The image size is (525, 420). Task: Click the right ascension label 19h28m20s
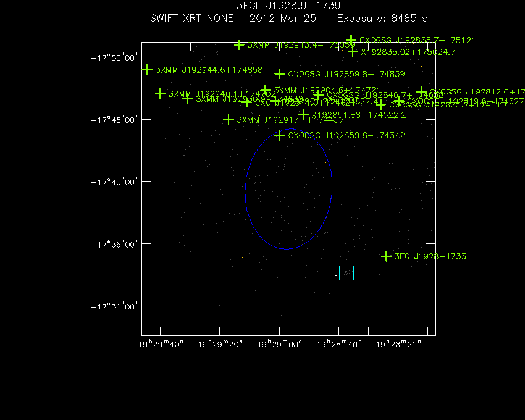[398, 344]
